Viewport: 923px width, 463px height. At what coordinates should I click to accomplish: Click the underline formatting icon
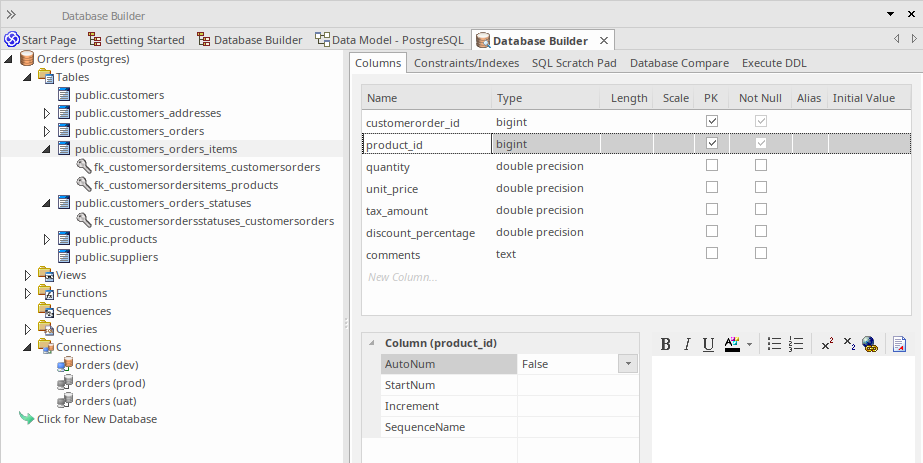[708, 344]
